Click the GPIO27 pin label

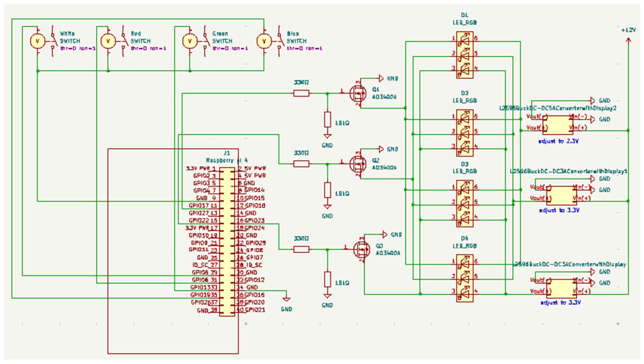[199, 213]
